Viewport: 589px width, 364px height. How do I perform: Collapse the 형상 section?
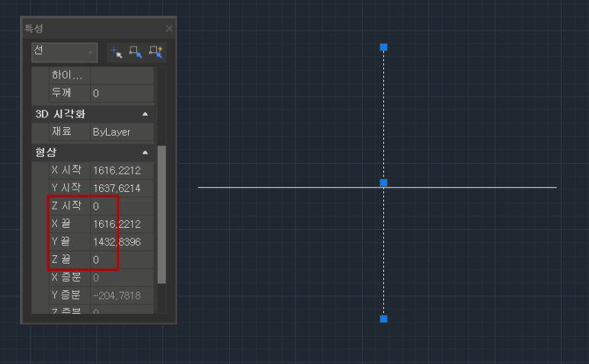coord(145,152)
